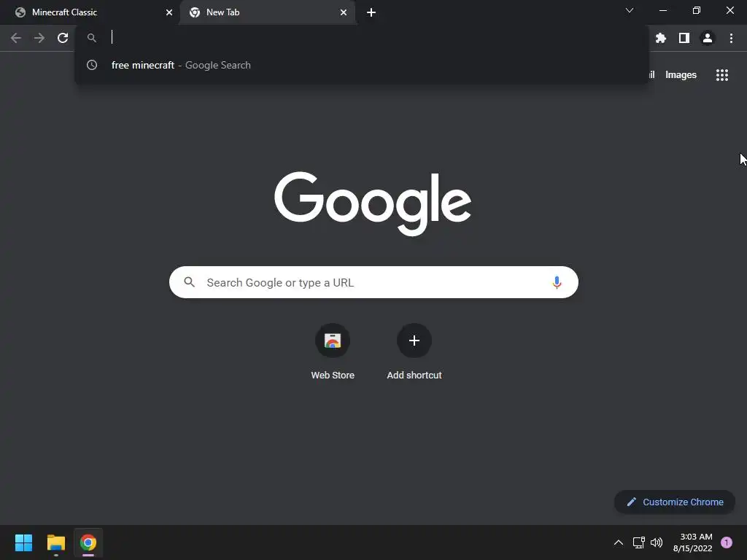
Task: Open the Images link
Action: point(681,75)
